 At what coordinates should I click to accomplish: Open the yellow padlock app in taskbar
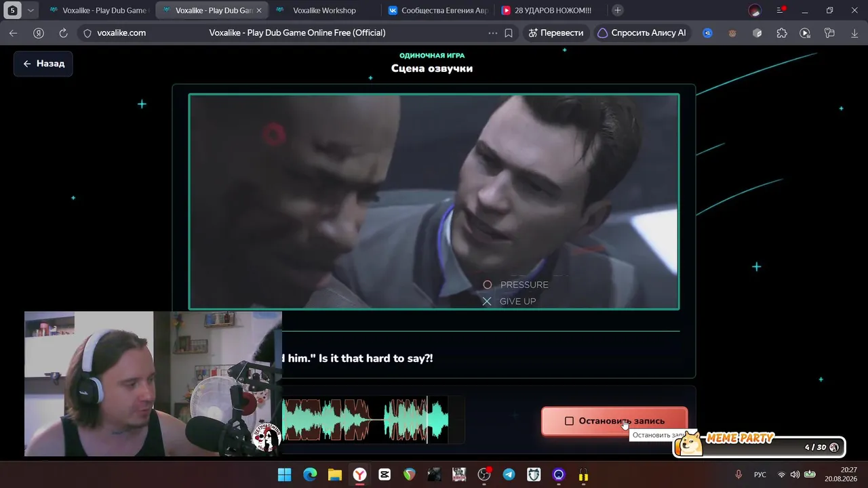click(x=584, y=474)
